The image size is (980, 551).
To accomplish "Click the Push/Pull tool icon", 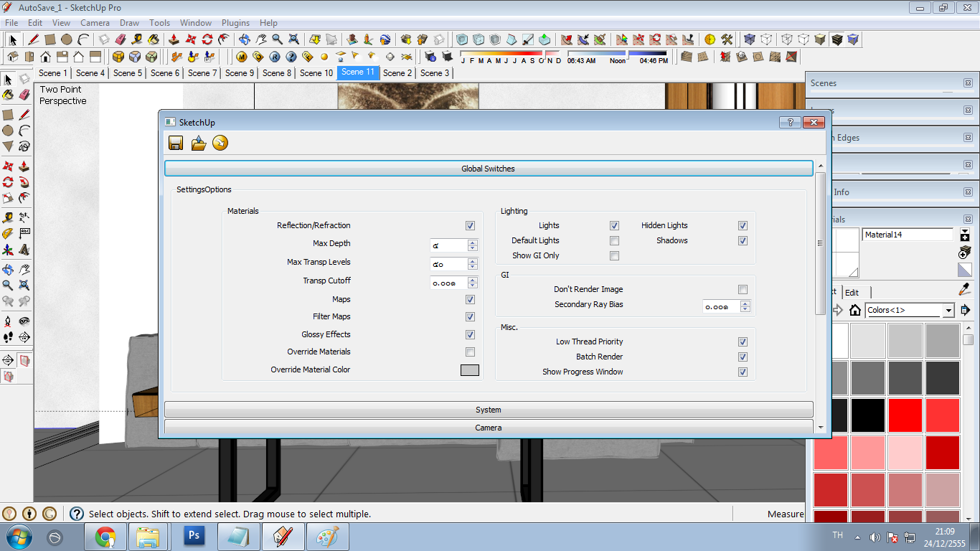I will (173, 39).
